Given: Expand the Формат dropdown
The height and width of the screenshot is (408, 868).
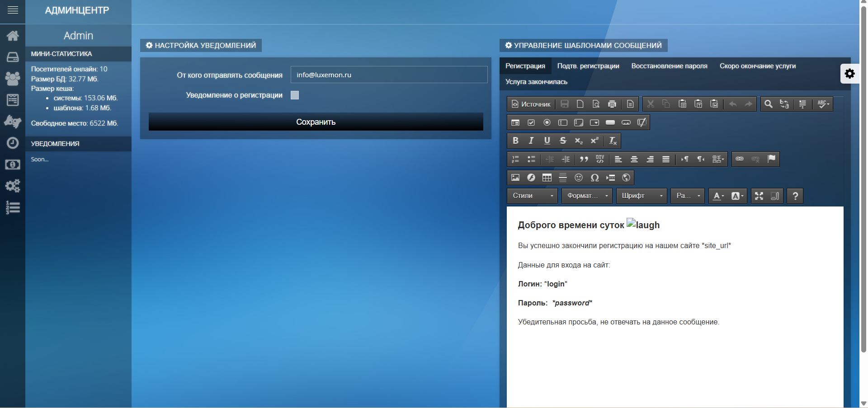Looking at the screenshot, I should (587, 196).
